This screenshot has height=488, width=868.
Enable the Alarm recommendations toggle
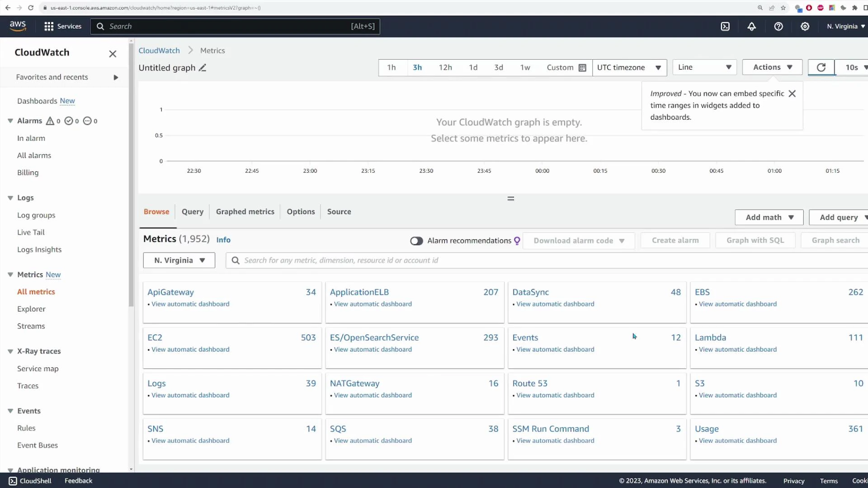(x=416, y=241)
